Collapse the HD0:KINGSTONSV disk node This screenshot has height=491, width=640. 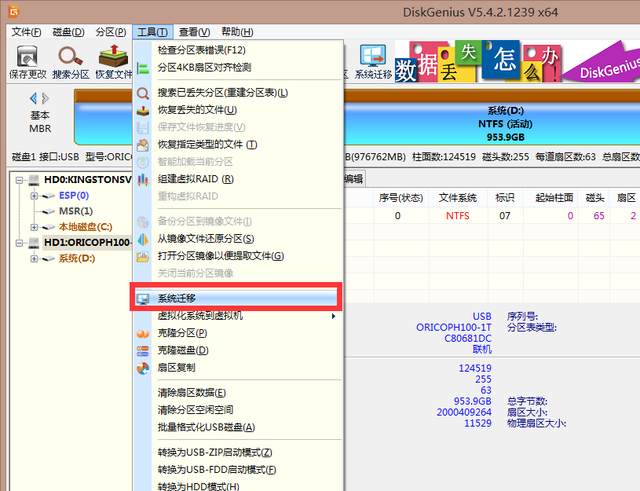19,180
